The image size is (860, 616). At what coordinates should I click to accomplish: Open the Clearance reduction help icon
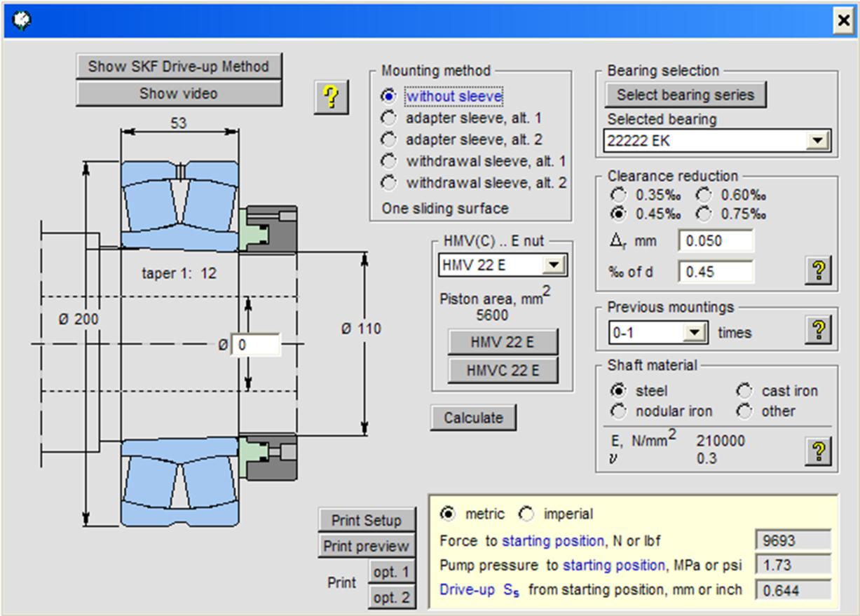pyautogui.click(x=818, y=270)
